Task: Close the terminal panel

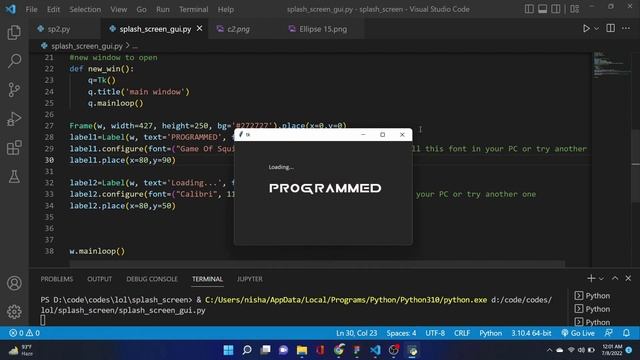Action: (628, 278)
